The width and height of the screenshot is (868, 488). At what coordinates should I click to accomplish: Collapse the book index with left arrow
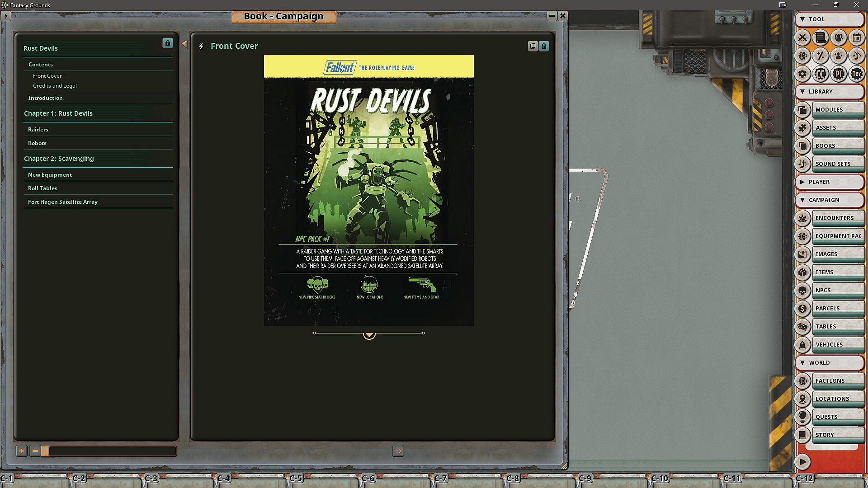(184, 44)
